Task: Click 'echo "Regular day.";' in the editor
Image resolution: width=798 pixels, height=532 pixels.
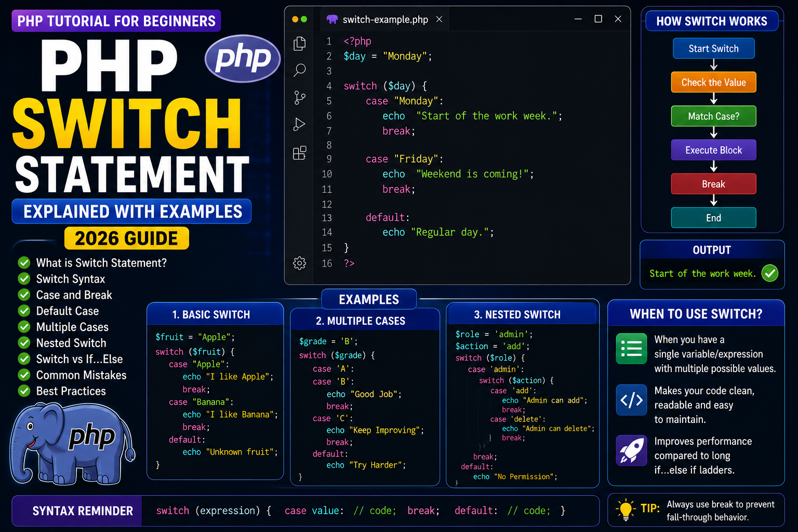Action: pyautogui.click(x=438, y=232)
